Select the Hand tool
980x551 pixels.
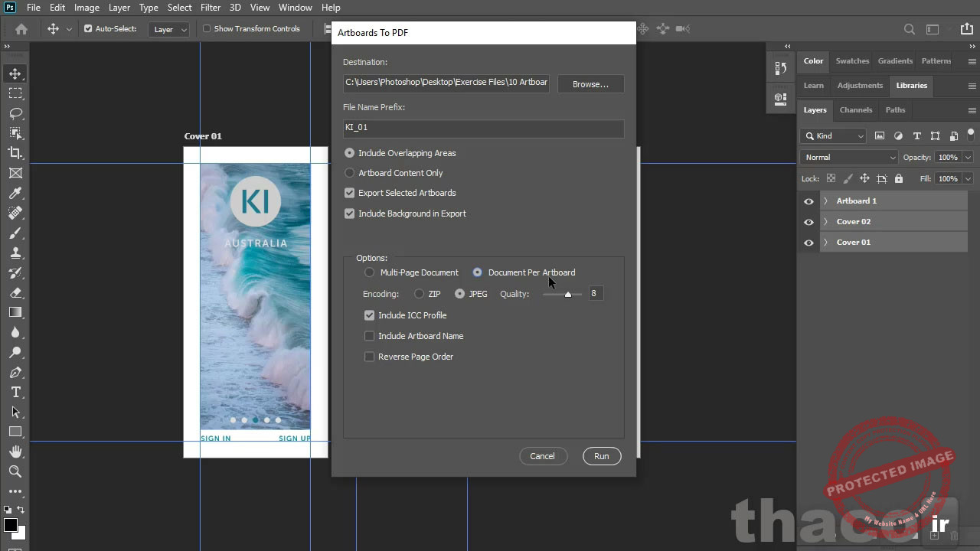point(15,452)
